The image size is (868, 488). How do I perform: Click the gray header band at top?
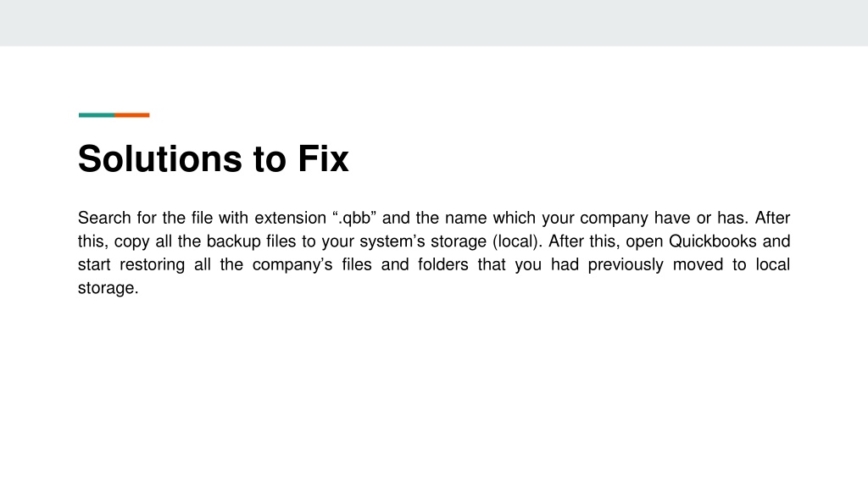point(434,23)
